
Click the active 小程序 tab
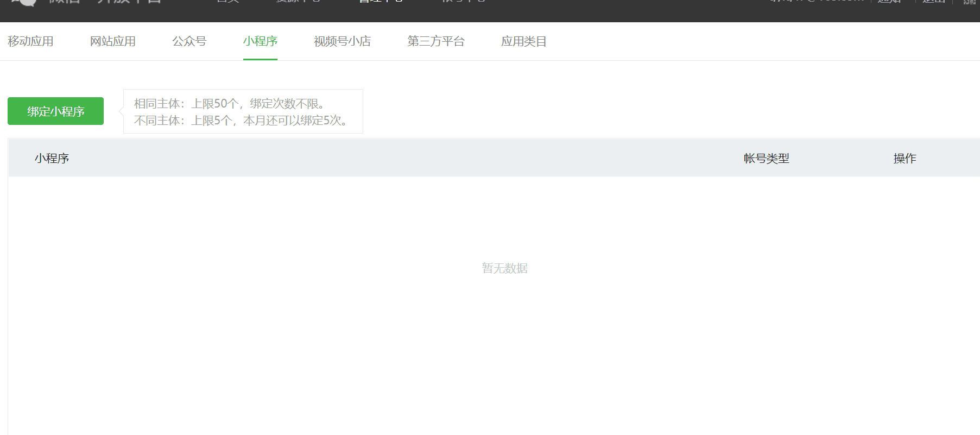point(260,41)
